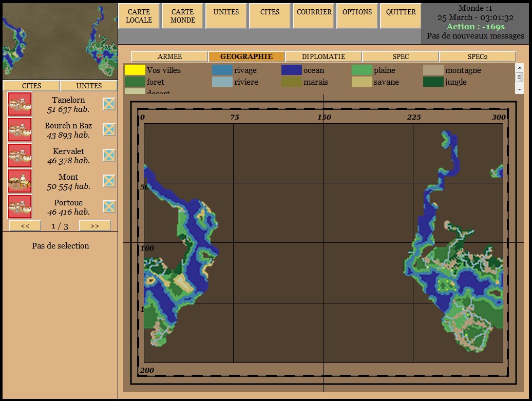
Task: Click the Pas de nouveaux messages text
Action: coord(476,35)
